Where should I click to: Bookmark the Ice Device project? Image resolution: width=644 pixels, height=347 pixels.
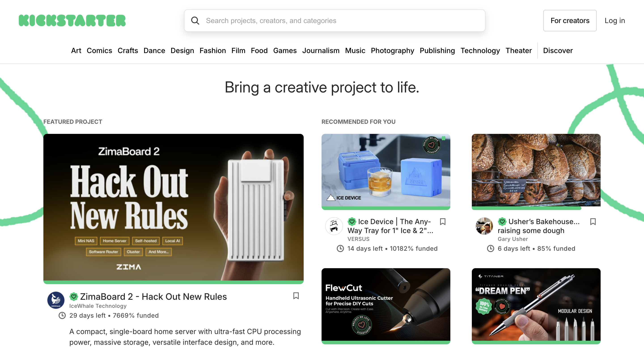point(443,222)
